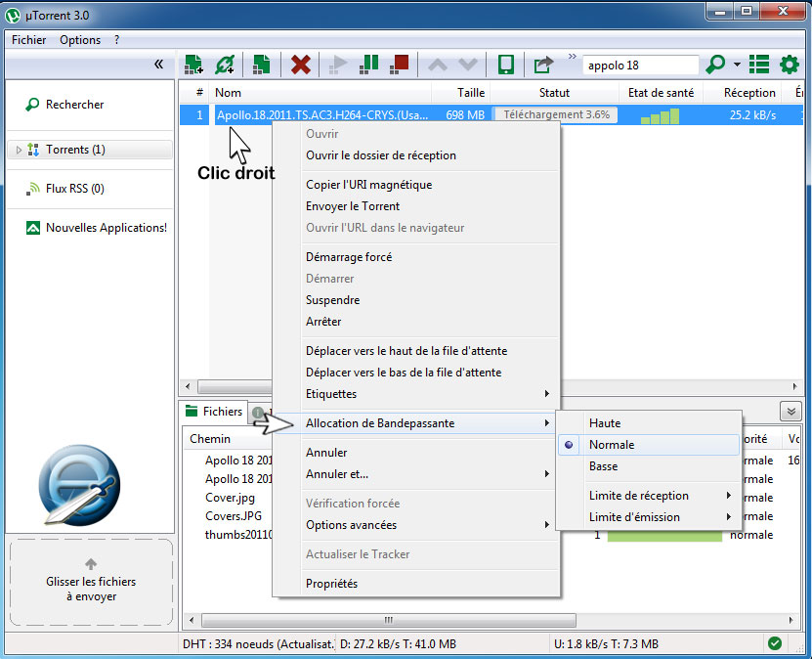Image resolution: width=812 pixels, height=659 pixels.
Task: Expand the Torrents tree node triangle
Action: (x=19, y=151)
